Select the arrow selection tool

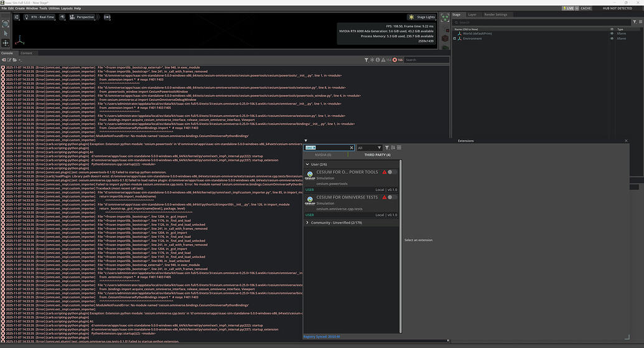pyautogui.click(x=6, y=33)
